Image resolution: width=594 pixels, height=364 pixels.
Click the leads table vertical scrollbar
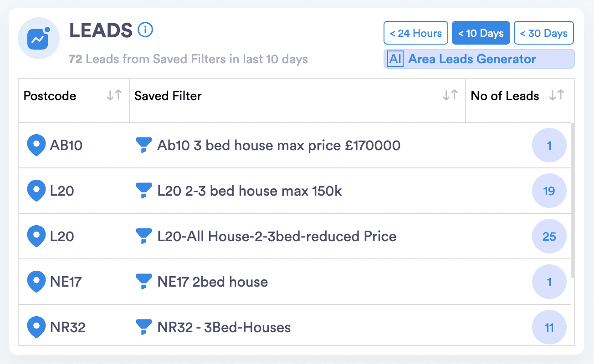pyautogui.click(x=573, y=200)
